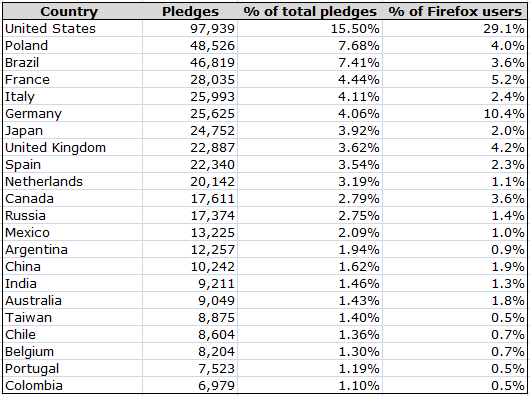This screenshot has width=530, height=396.
Task: Select the Country column header
Action: click(69, 11)
